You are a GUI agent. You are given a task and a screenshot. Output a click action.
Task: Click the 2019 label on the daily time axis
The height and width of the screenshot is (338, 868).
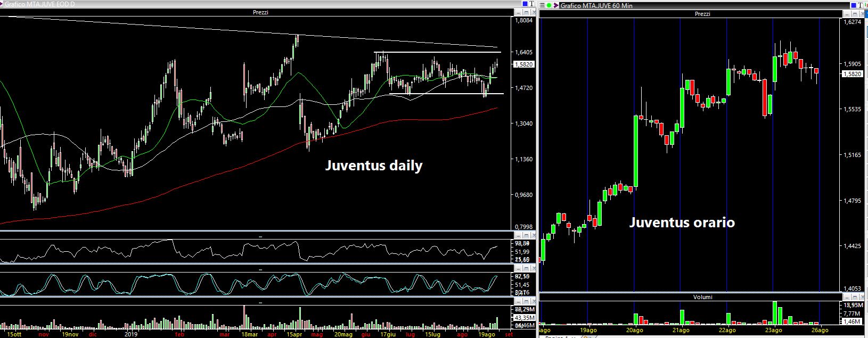tap(131, 334)
